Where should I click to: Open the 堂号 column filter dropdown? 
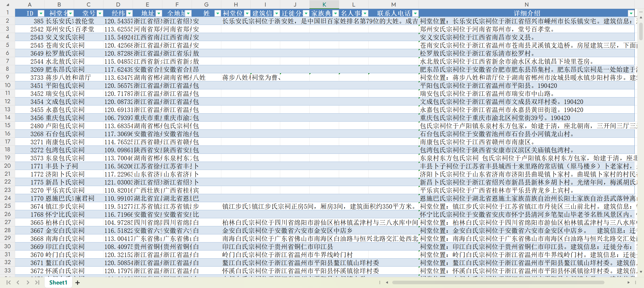(100, 13)
